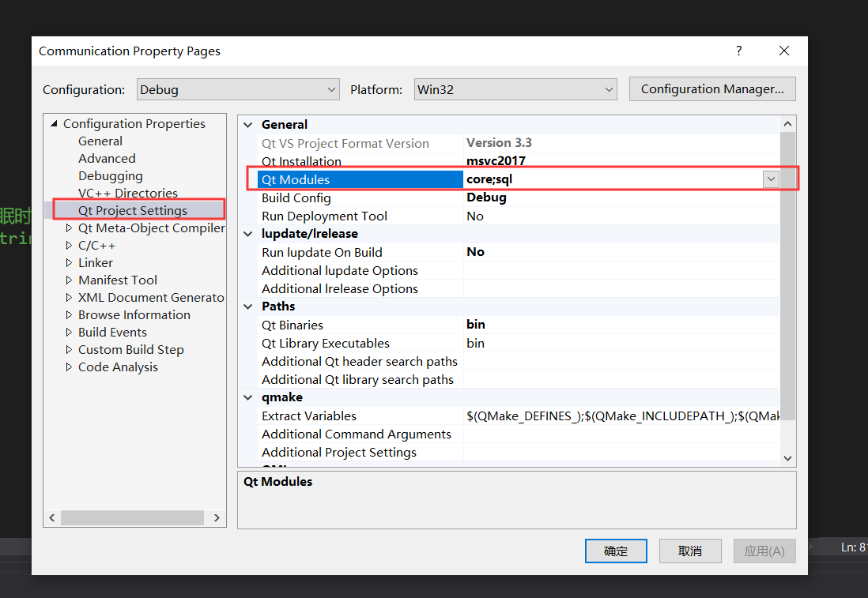Click the 应用(A) apply button

(x=764, y=551)
